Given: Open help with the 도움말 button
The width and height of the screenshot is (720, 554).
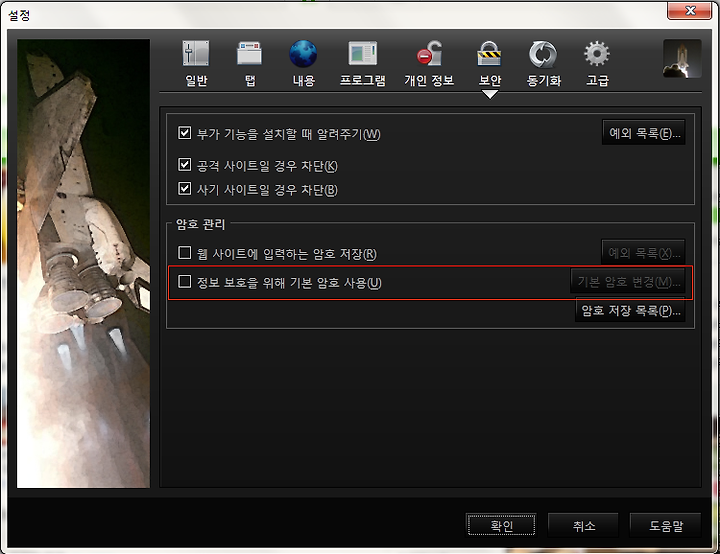Looking at the screenshot, I should [x=665, y=525].
